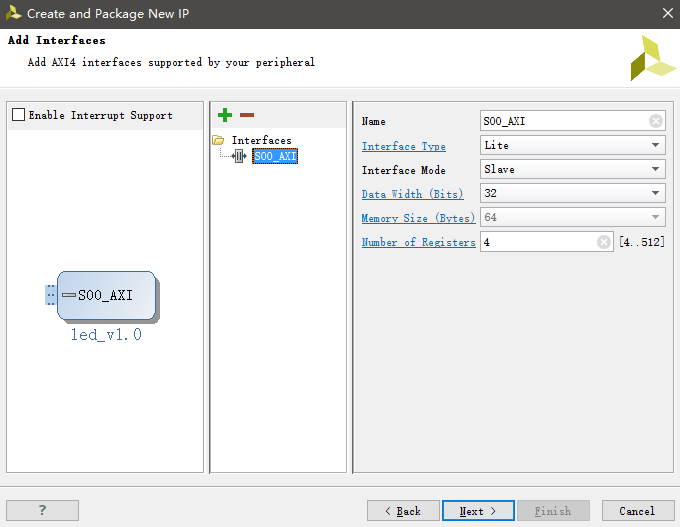Enable Interrupt Support checkbox

pos(18,115)
